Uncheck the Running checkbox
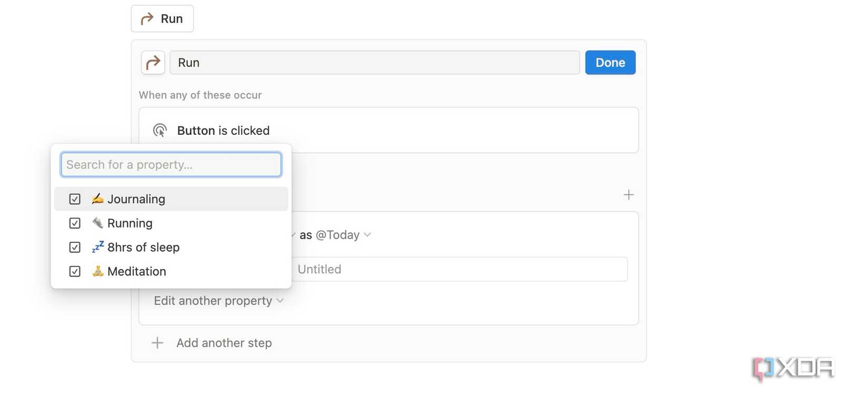This screenshot has height=416, width=868. pos(74,223)
